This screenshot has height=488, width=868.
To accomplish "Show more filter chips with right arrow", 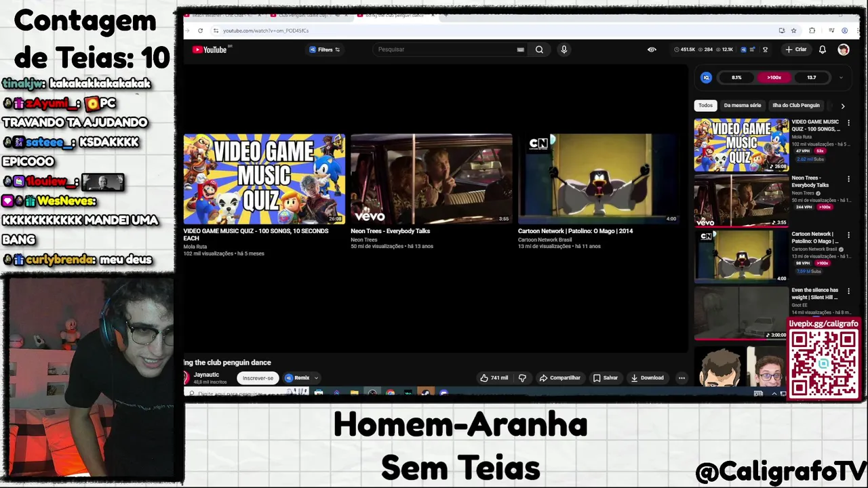I will 842,106.
